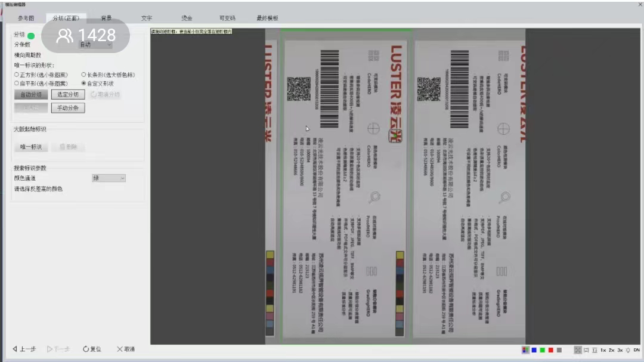Viewport: 644px width, 362px height.
Task: Click the 手动分条 button
Action: coord(68,108)
